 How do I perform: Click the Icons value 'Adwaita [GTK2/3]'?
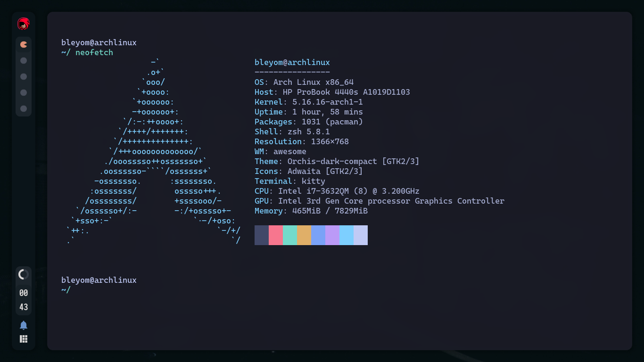[325, 171]
